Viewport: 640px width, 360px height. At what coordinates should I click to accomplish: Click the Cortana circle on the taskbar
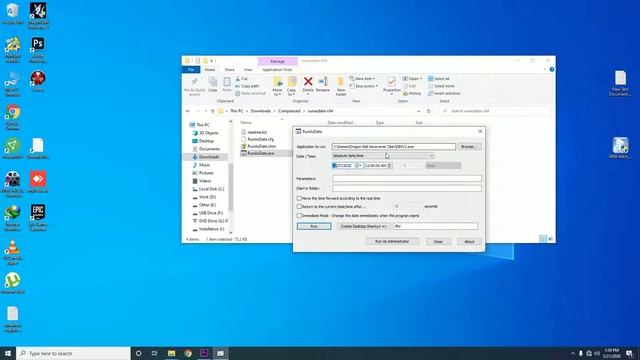pyautogui.click(x=138, y=353)
